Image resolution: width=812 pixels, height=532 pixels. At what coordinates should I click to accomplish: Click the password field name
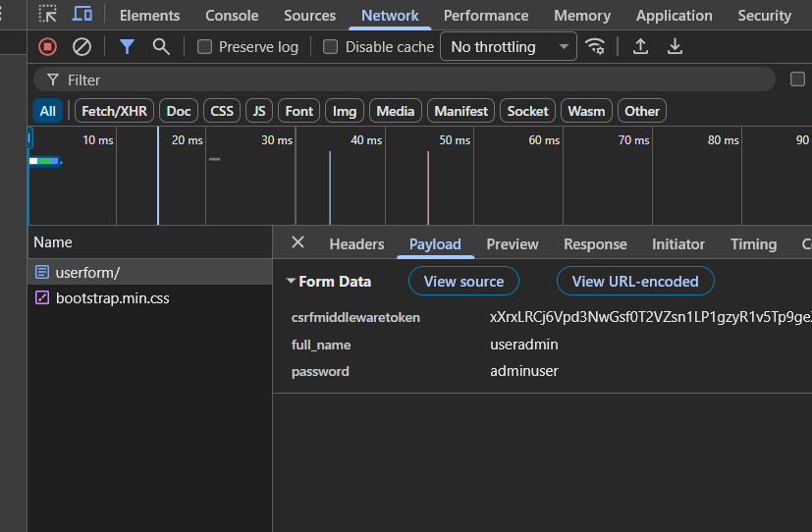coord(320,372)
